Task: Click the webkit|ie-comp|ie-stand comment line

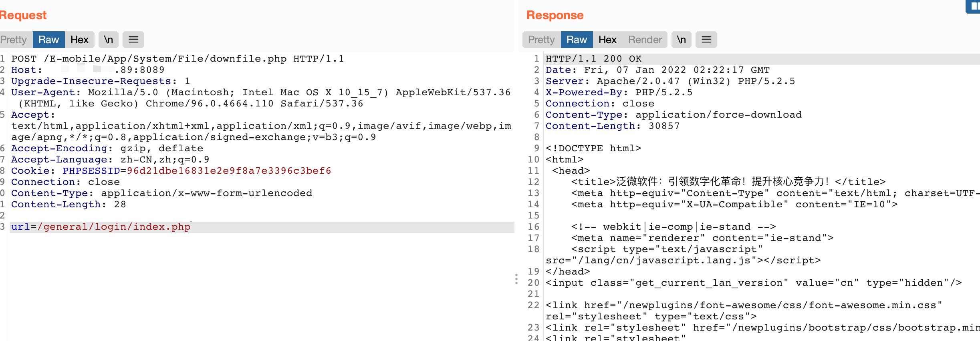Action: point(673,227)
